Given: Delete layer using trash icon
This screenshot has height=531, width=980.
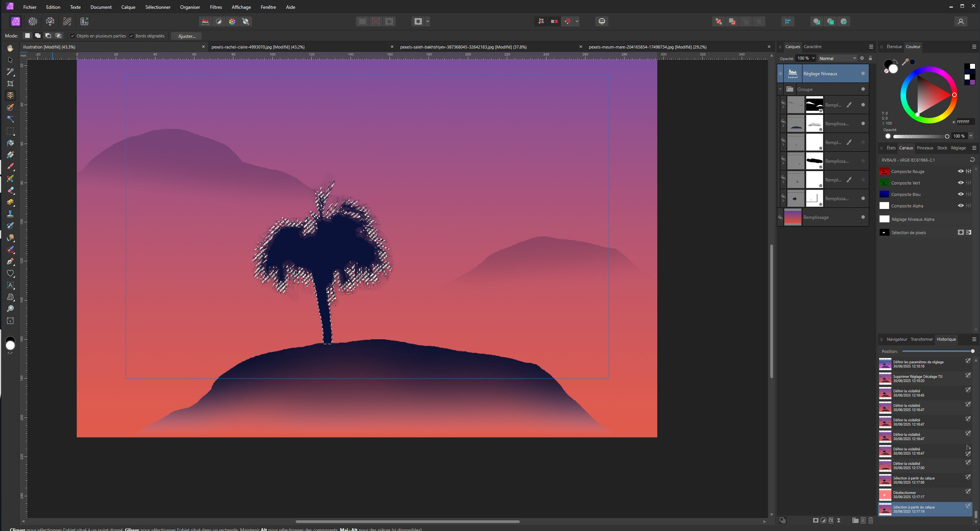Looking at the screenshot, I should 871,520.
